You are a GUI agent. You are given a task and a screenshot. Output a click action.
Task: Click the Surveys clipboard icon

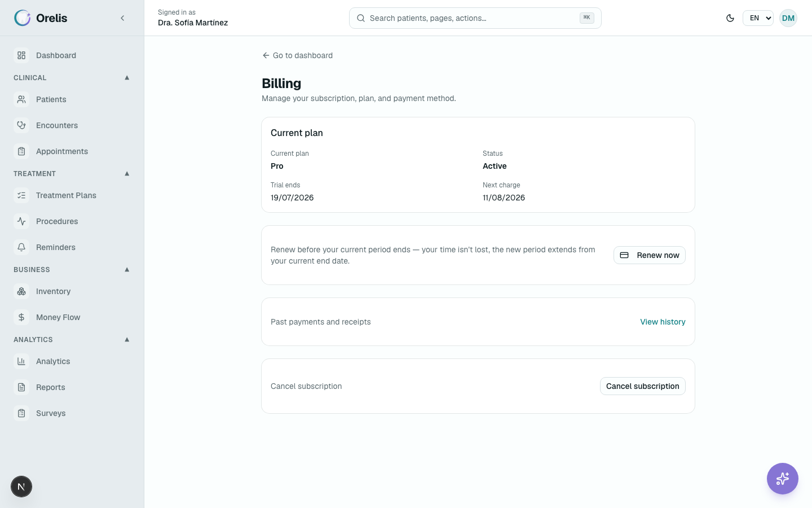(x=21, y=413)
